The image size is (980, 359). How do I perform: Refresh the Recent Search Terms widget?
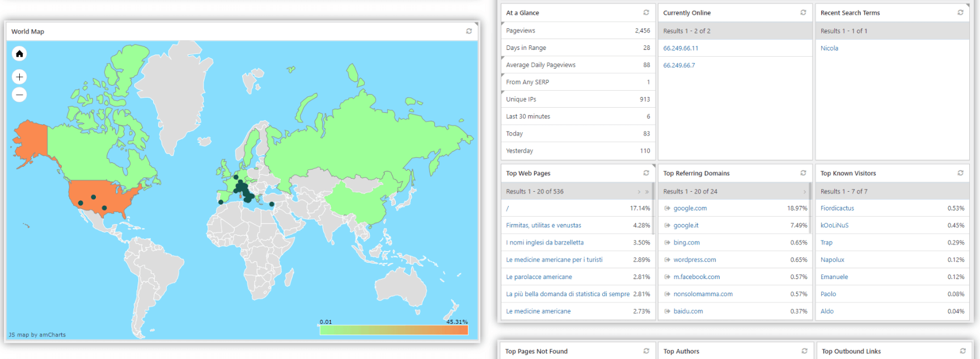click(960, 12)
